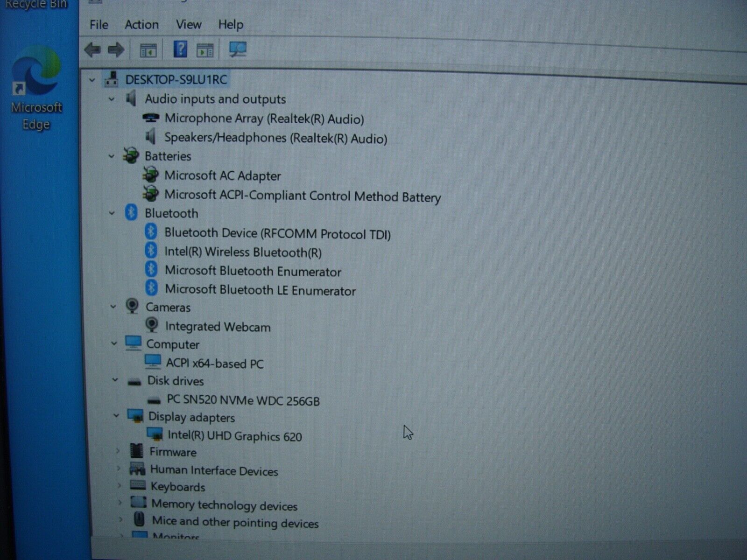Collapse the Disk drives category

click(x=115, y=380)
